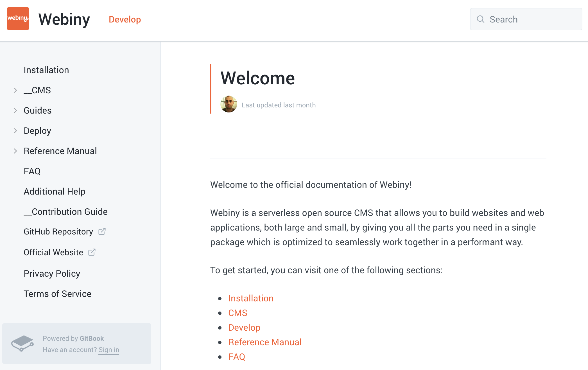Expand the __CMS sidebar section
Viewport: 588px width, 370px height.
click(x=15, y=90)
